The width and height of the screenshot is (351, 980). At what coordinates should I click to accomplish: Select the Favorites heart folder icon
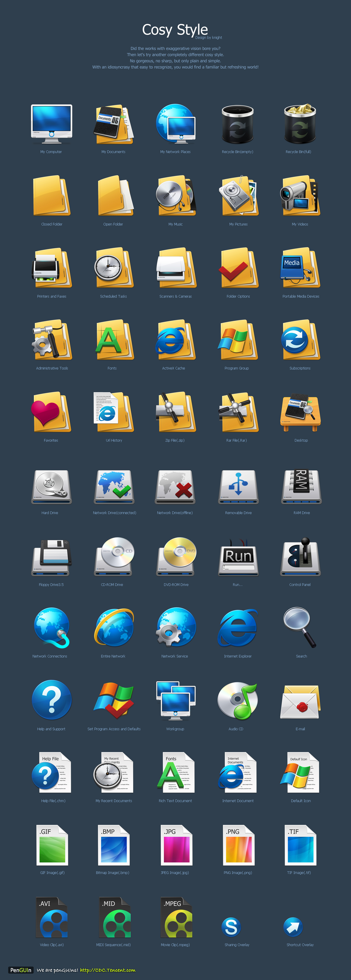tap(51, 412)
